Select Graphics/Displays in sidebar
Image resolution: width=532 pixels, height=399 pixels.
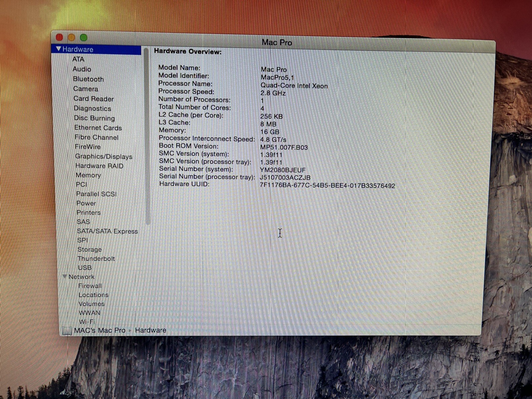[x=104, y=156]
